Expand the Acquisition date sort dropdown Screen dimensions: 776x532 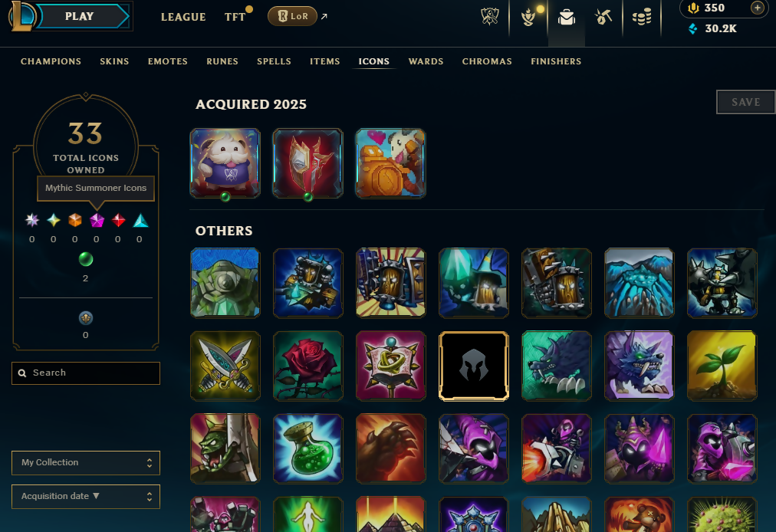[x=86, y=497]
